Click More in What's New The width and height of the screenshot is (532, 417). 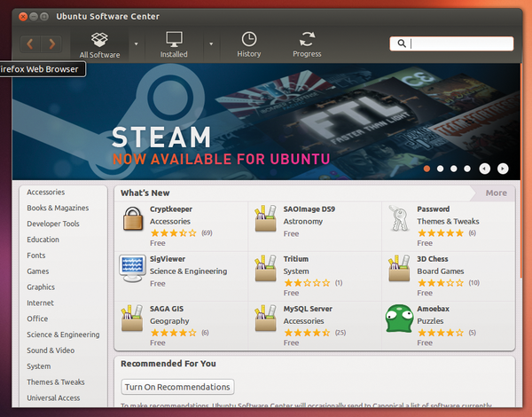[x=496, y=193]
